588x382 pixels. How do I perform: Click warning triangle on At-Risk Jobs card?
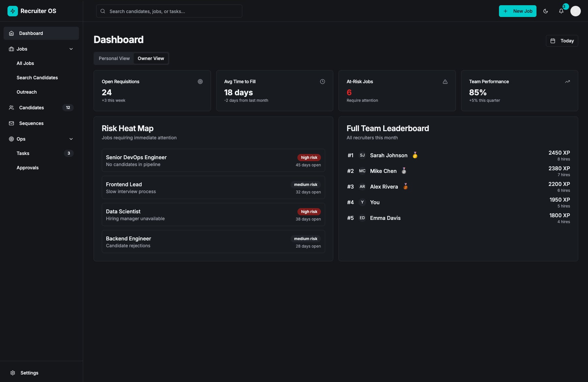pyautogui.click(x=445, y=82)
